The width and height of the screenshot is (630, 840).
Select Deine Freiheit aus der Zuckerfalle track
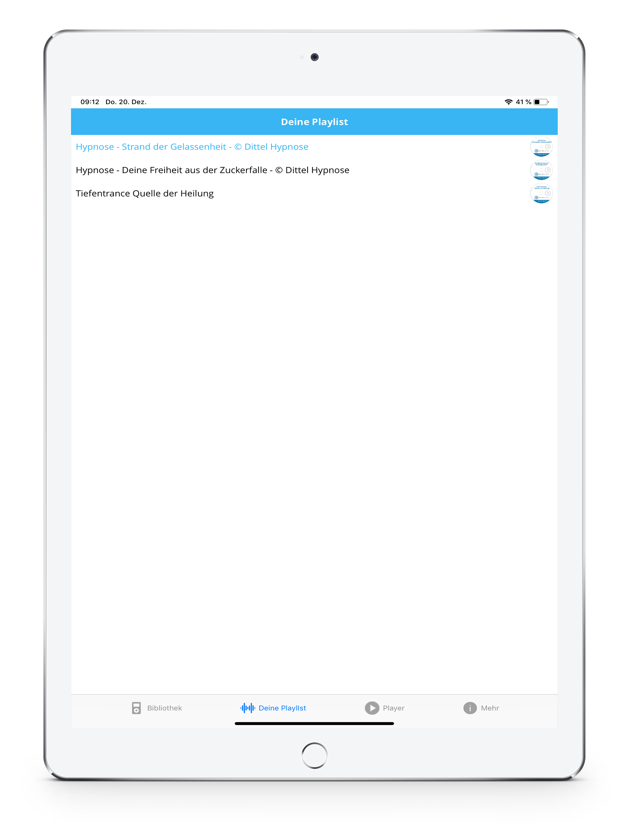(x=212, y=170)
